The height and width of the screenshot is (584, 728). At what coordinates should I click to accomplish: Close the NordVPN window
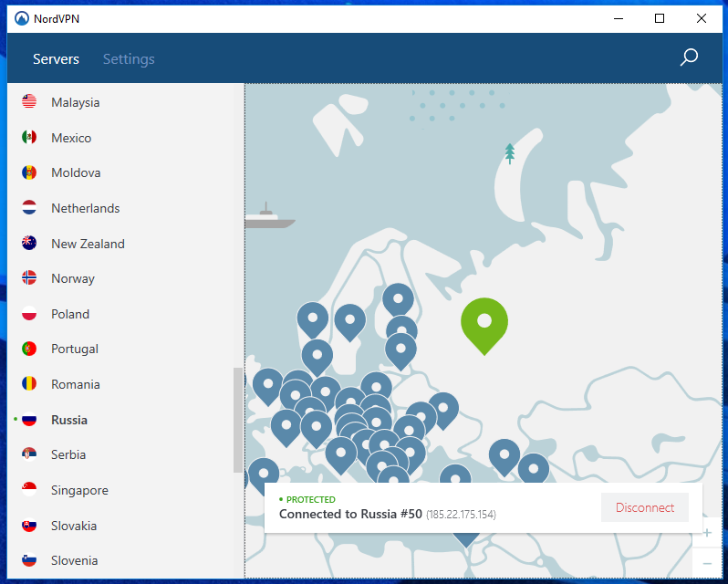701,18
